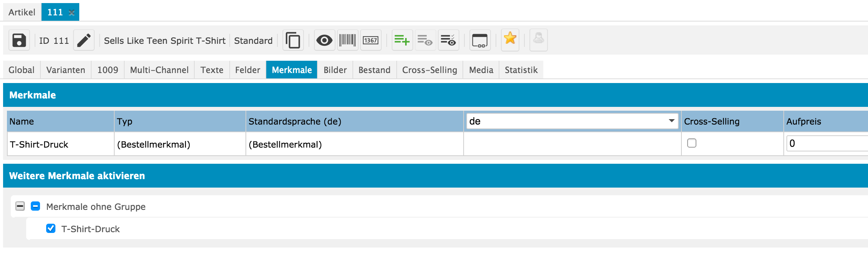868x256 pixels.
Task: Switch to the Bilder tab
Action: coord(335,70)
